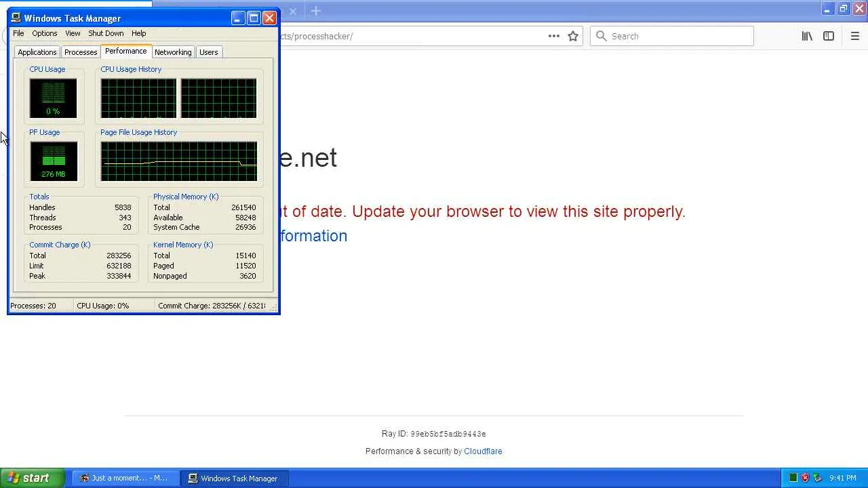Switch to the Applications tab
This screenshot has width=868, height=488.
click(37, 52)
